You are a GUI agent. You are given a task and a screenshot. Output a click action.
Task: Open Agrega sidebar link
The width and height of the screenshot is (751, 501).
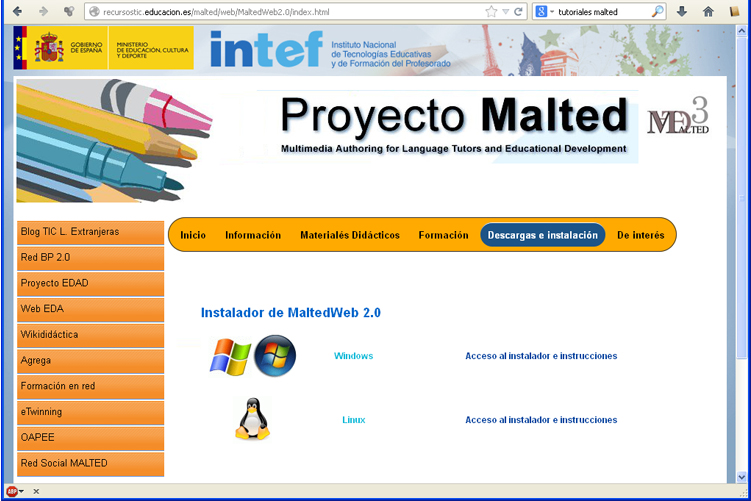click(x=91, y=361)
